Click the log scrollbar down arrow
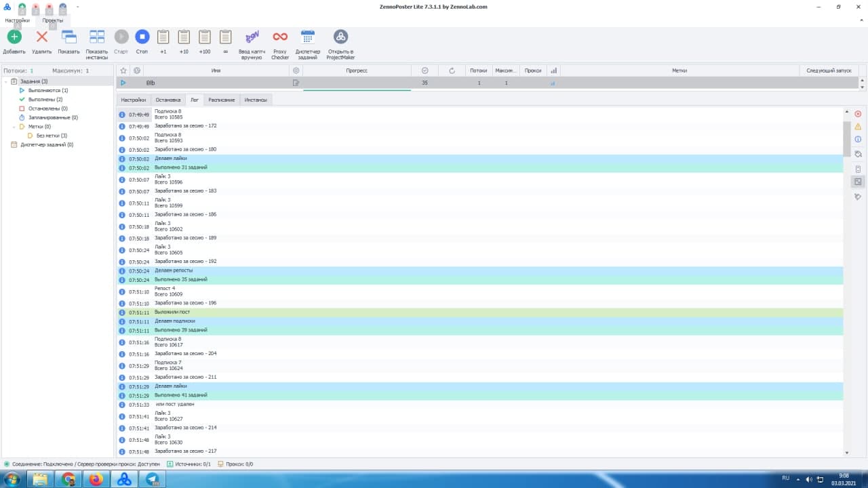This screenshot has width=868, height=488. pyautogui.click(x=846, y=453)
